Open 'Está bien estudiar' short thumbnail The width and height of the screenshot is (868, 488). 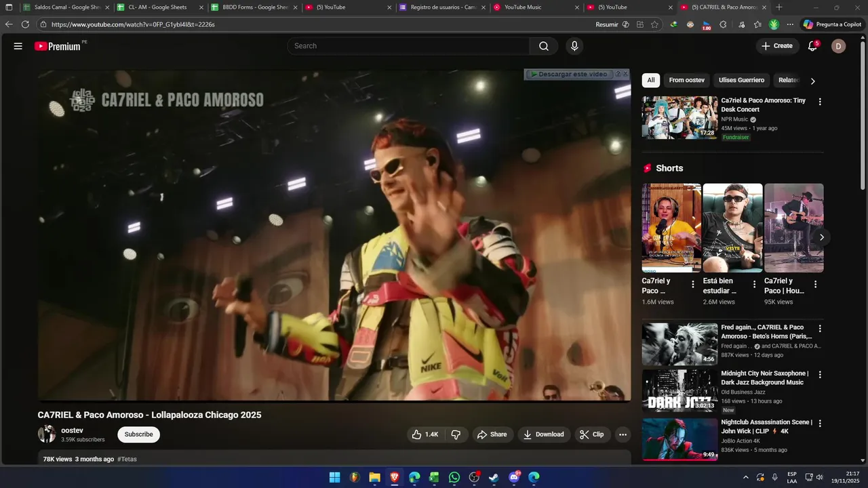coord(732,228)
